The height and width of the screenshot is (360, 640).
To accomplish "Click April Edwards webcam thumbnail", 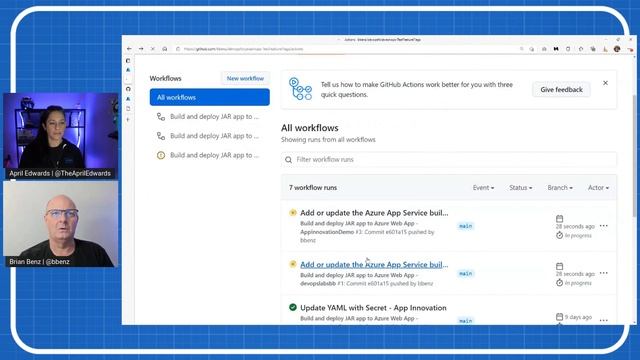I will click(61, 136).
